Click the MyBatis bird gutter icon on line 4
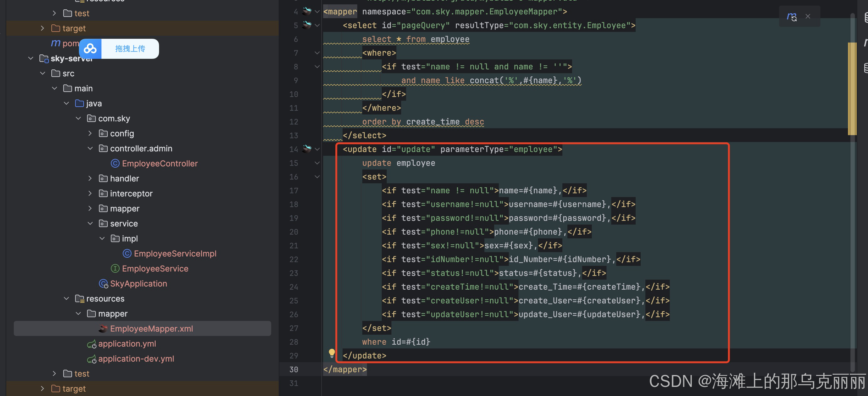868x396 pixels. pos(306,12)
